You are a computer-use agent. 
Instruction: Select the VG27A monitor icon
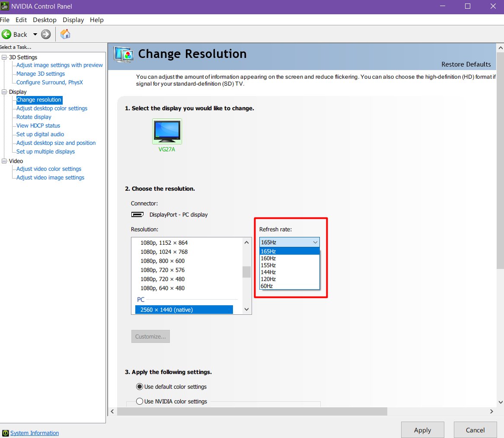tap(167, 131)
